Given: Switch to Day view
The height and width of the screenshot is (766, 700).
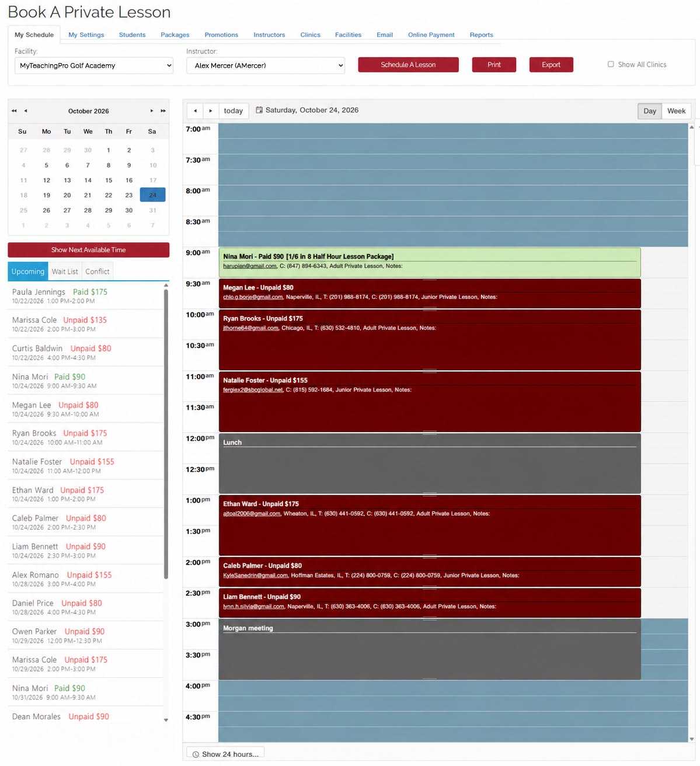Looking at the screenshot, I should click(x=650, y=111).
